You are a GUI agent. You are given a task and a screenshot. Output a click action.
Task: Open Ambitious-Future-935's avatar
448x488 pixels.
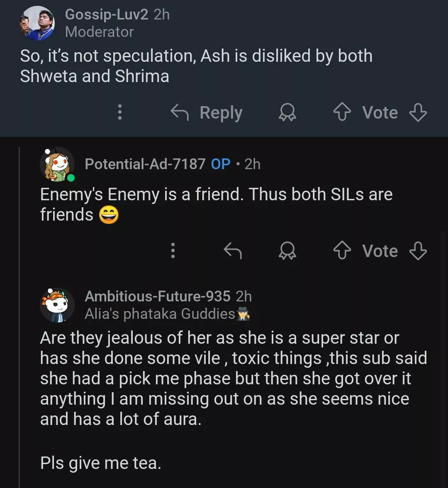[x=57, y=305]
